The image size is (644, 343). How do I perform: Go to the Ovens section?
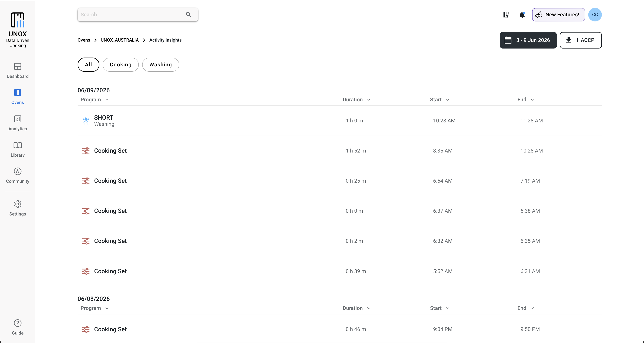click(18, 97)
